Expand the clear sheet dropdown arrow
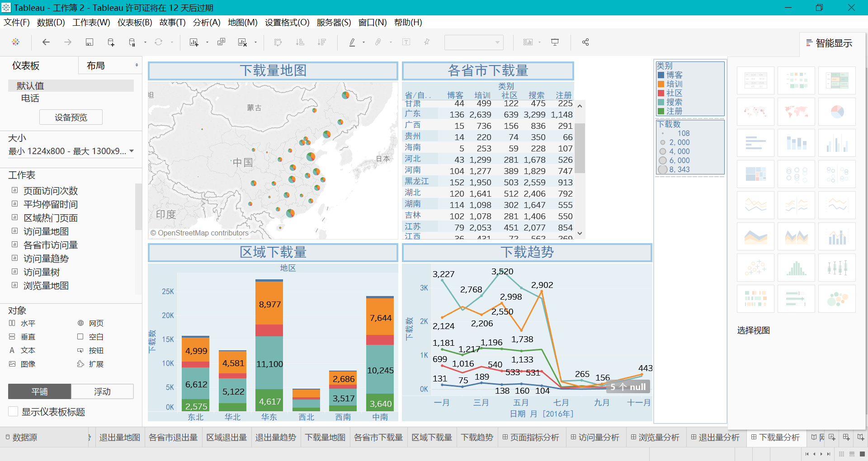 click(255, 42)
